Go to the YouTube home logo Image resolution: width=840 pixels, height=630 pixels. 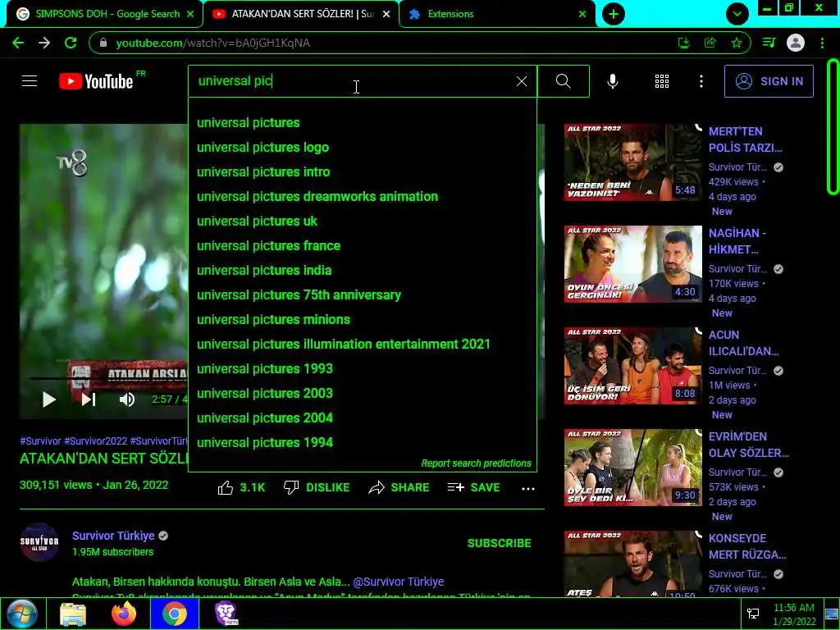pos(97,81)
